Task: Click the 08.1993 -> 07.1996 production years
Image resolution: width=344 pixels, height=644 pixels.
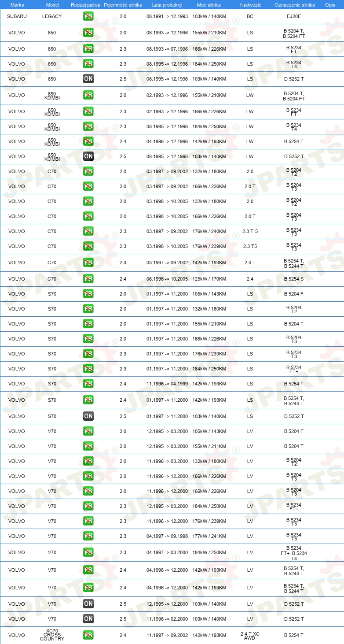Action: point(167,49)
